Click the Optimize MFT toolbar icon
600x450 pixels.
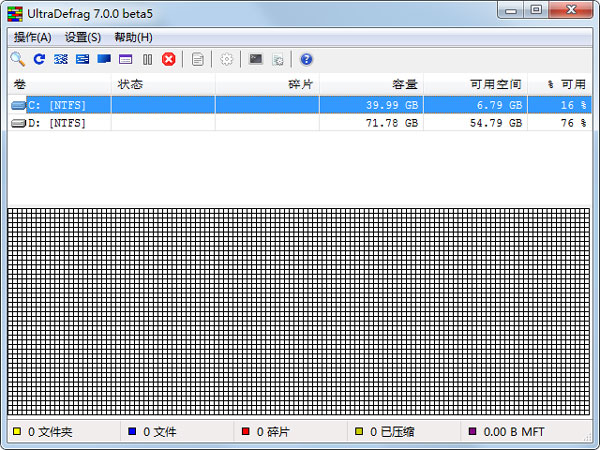coord(126,59)
